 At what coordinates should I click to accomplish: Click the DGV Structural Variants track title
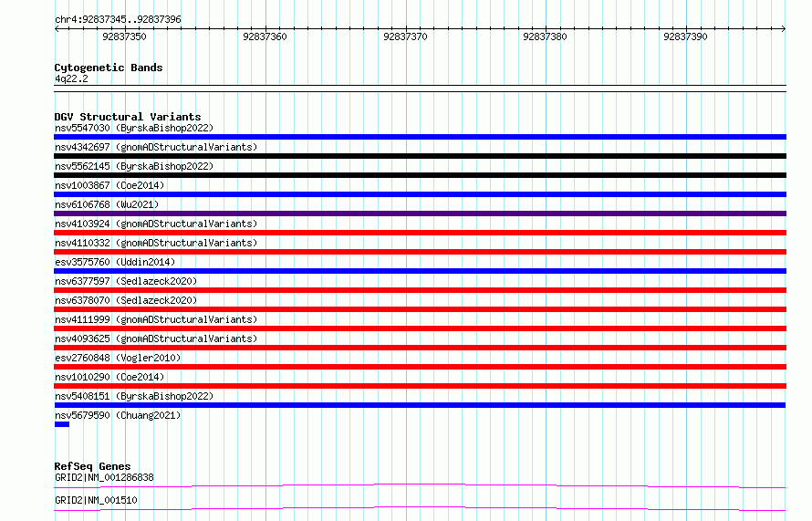(128, 117)
